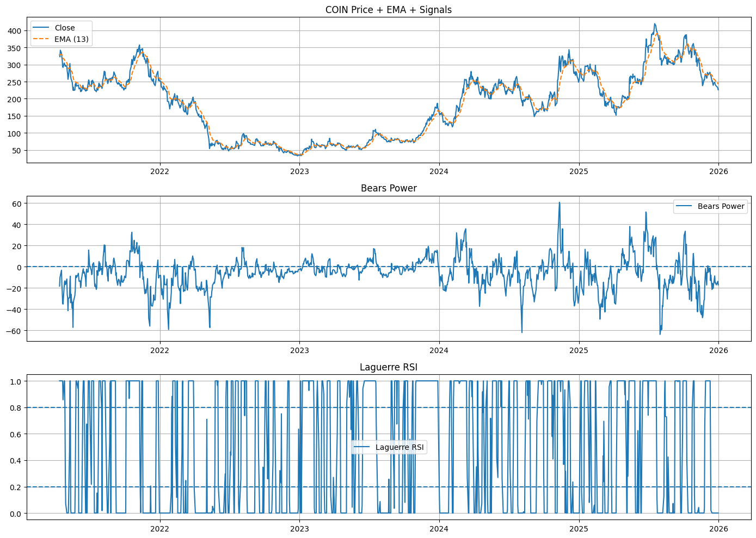Click the 2022 label under the Bears Power chart
756x538 pixels.
(x=159, y=350)
